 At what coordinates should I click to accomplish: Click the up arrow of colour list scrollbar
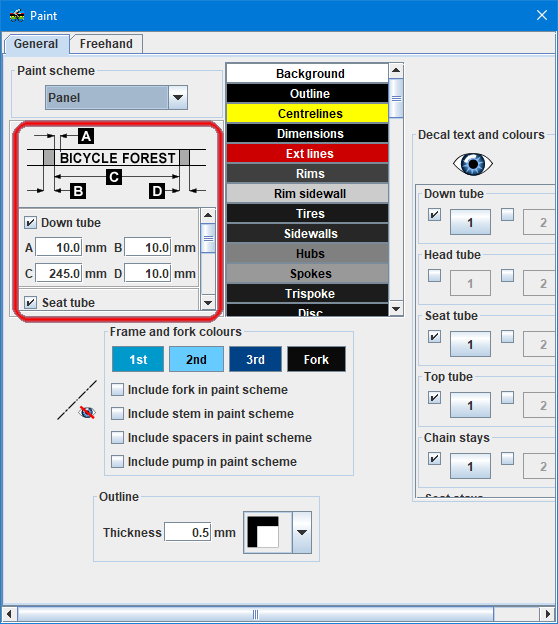(396, 70)
